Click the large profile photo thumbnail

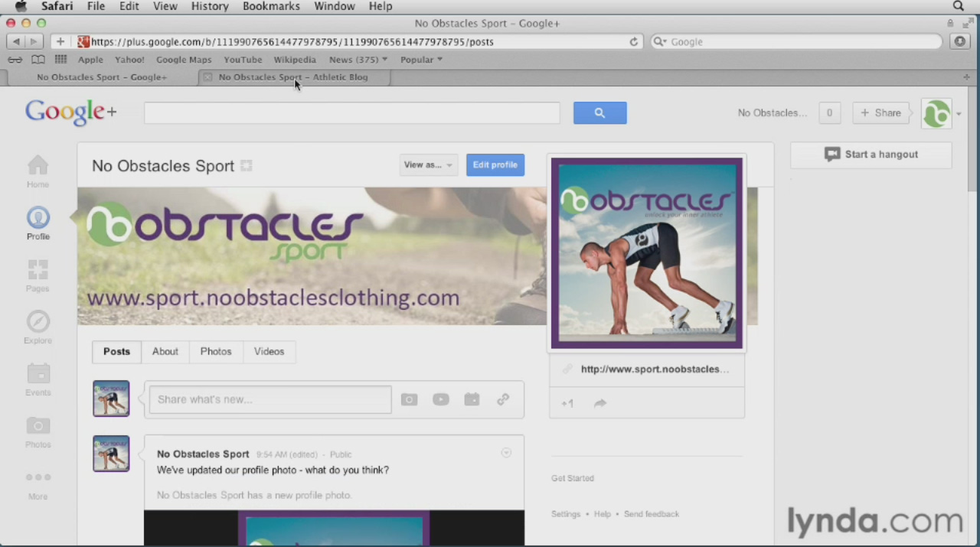pos(647,253)
